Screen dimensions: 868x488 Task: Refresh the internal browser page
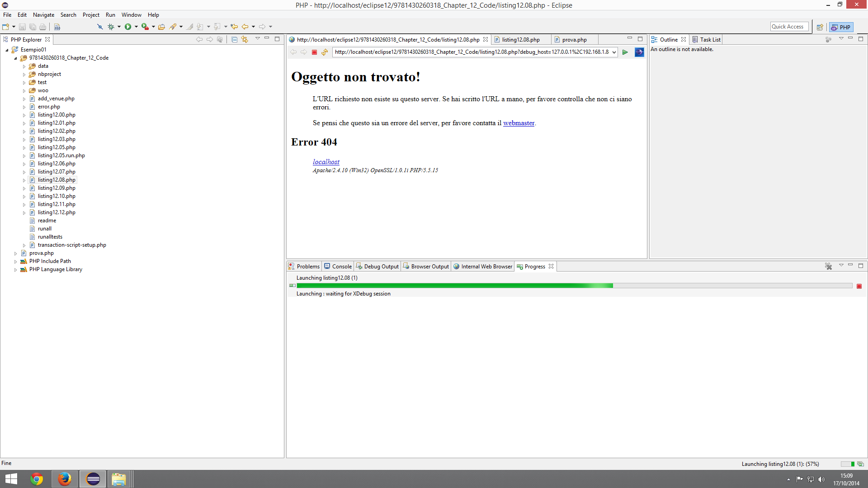pos(325,52)
